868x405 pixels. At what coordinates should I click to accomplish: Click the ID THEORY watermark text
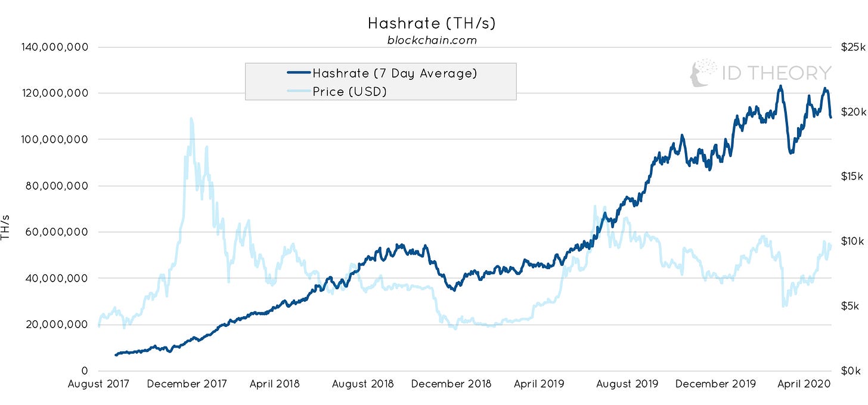tap(776, 73)
